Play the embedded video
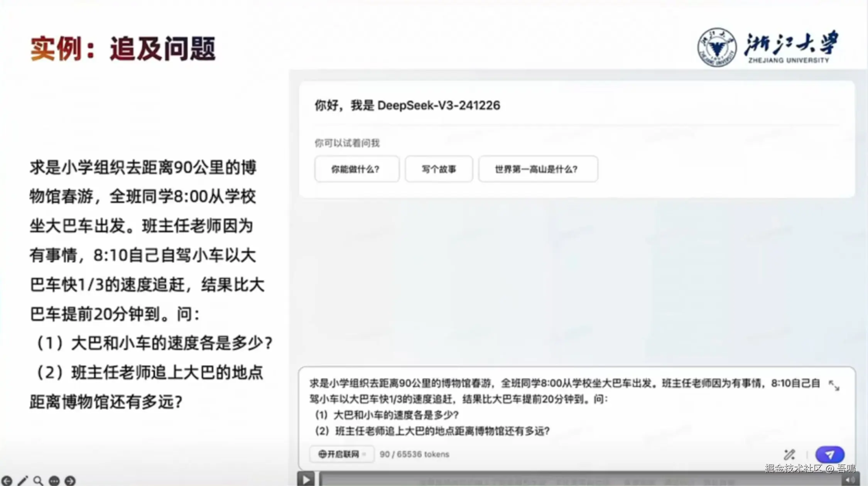 tap(306, 480)
